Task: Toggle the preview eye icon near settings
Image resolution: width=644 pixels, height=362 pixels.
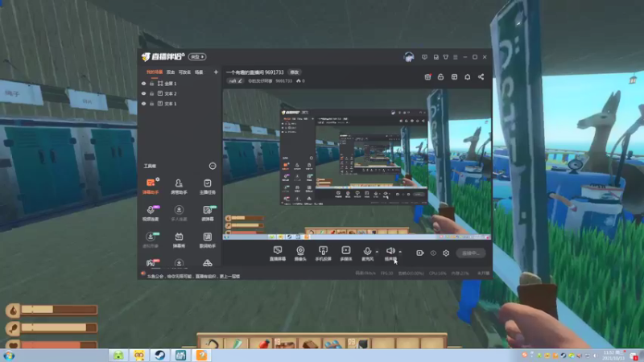Action: click(x=433, y=253)
